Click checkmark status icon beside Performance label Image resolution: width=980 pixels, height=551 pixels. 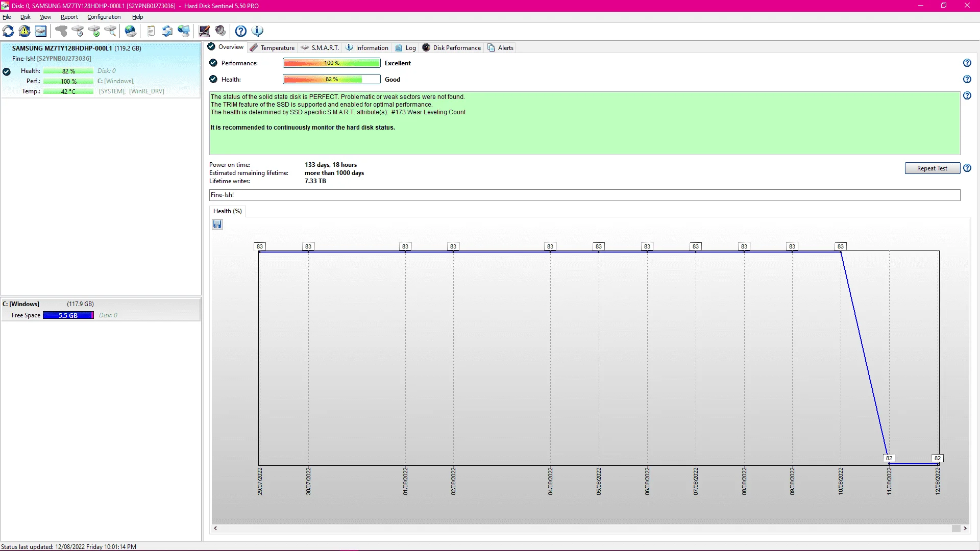pos(213,63)
